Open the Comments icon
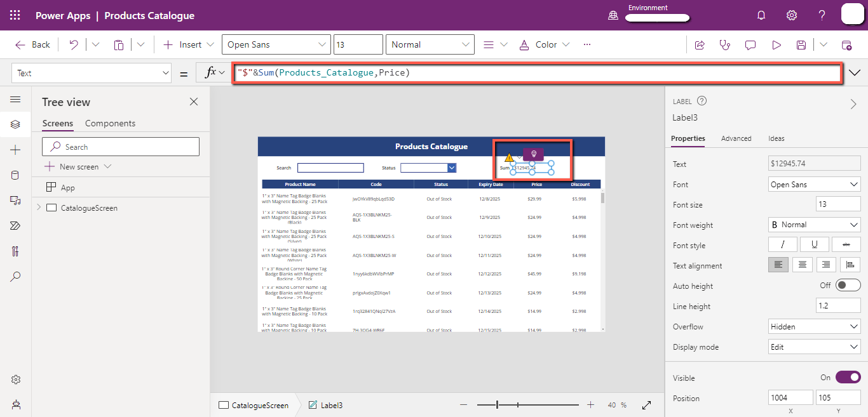 coord(750,44)
